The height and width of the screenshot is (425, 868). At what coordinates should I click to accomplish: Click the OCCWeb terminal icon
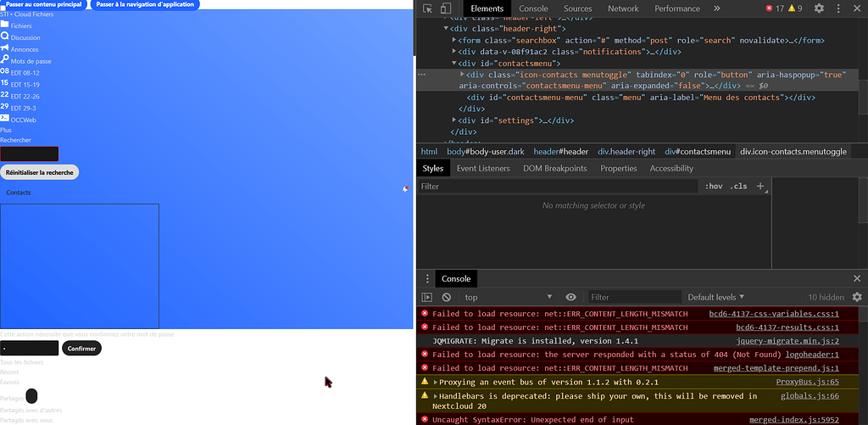coord(4,118)
